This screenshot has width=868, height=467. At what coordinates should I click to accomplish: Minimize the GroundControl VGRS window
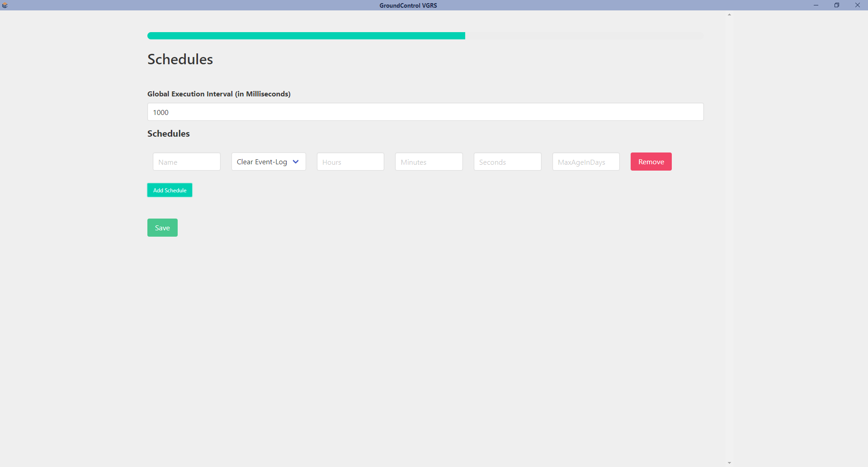point(816,5)
